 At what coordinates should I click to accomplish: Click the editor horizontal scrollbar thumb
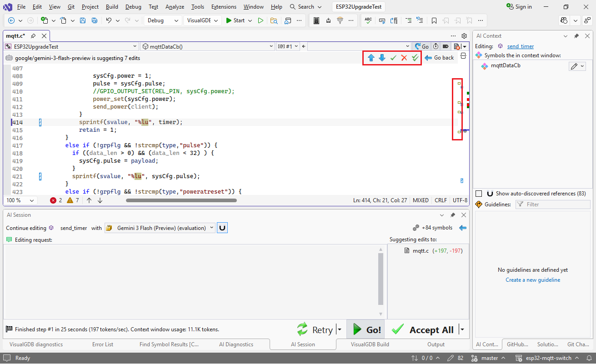point(181,200)
